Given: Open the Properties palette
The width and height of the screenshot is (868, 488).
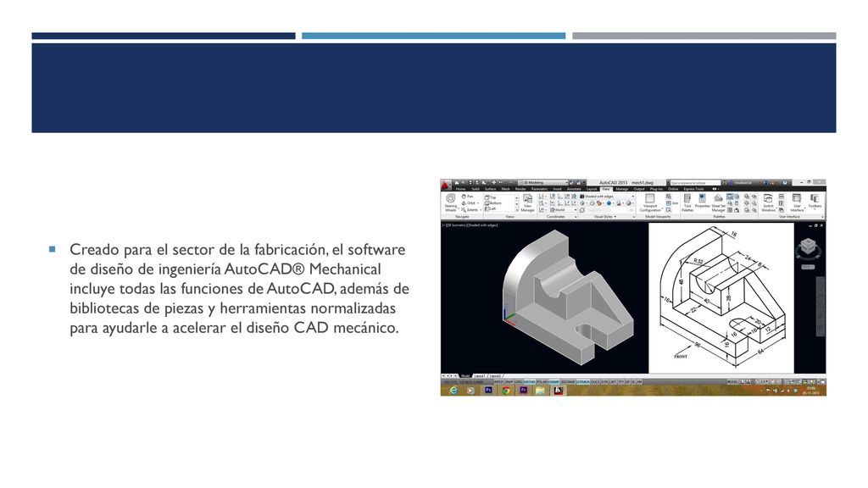Looking at the screenshot, I should click(x=702, y=200).
